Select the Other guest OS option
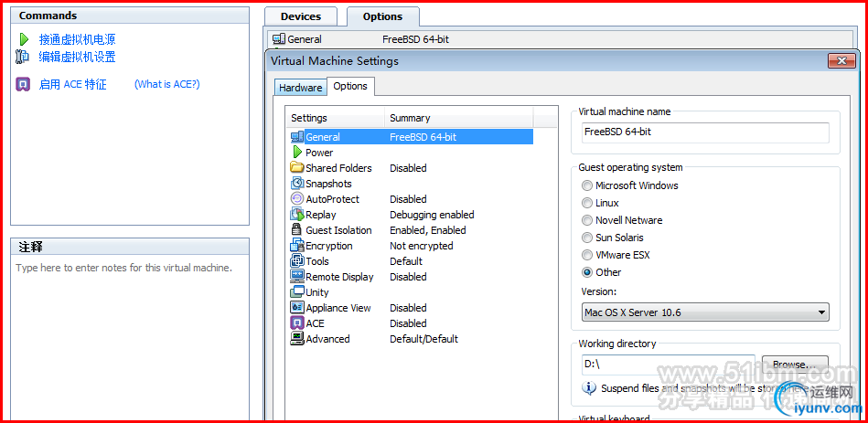The image size is (868, 423). click(x=587, y=272)
